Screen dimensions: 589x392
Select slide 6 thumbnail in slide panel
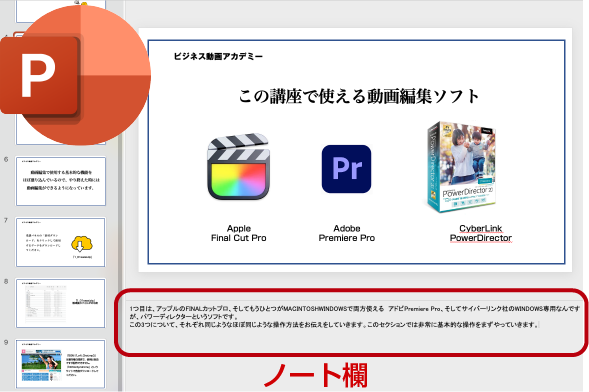pyautogui.click(x=60, y=181)
